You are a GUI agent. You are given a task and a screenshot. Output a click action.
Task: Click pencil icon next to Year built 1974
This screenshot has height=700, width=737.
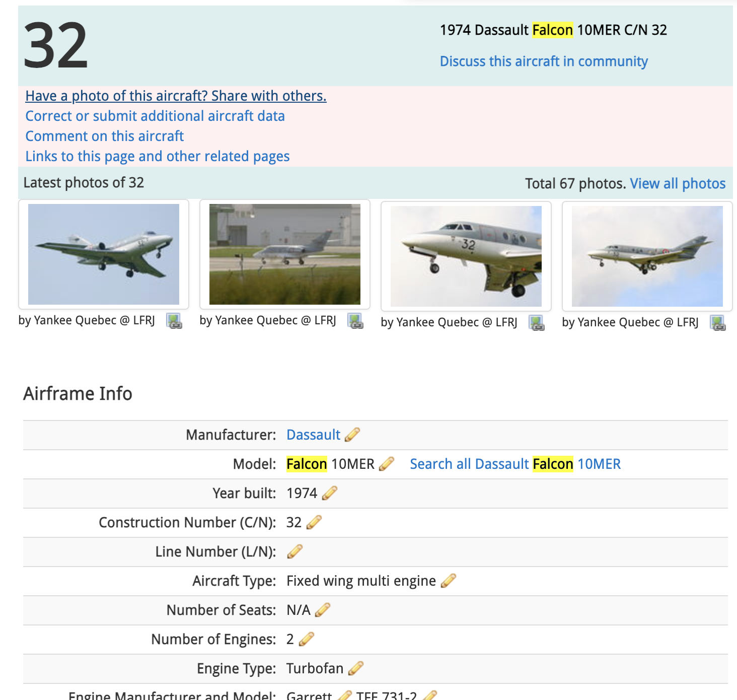(x=329, y=493)
